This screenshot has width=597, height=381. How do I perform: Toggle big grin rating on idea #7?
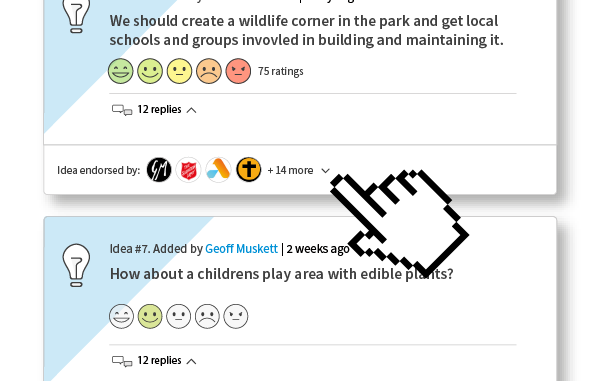coord(121,316)
